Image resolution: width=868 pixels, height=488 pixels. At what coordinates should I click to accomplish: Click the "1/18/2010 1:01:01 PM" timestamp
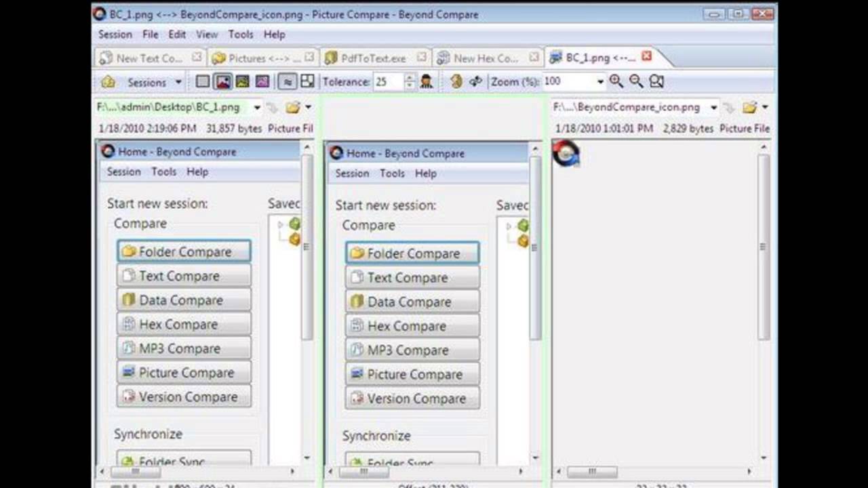point(604,128)
